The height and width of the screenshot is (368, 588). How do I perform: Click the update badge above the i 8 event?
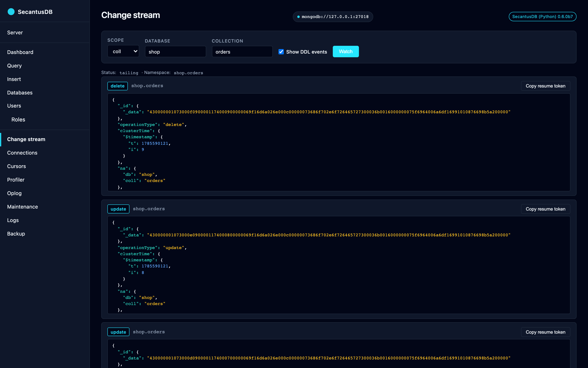[118, 209]
